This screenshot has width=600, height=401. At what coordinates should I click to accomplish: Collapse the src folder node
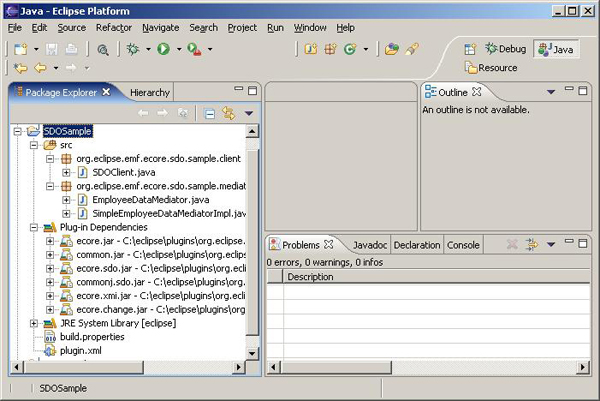pos(34,145)
